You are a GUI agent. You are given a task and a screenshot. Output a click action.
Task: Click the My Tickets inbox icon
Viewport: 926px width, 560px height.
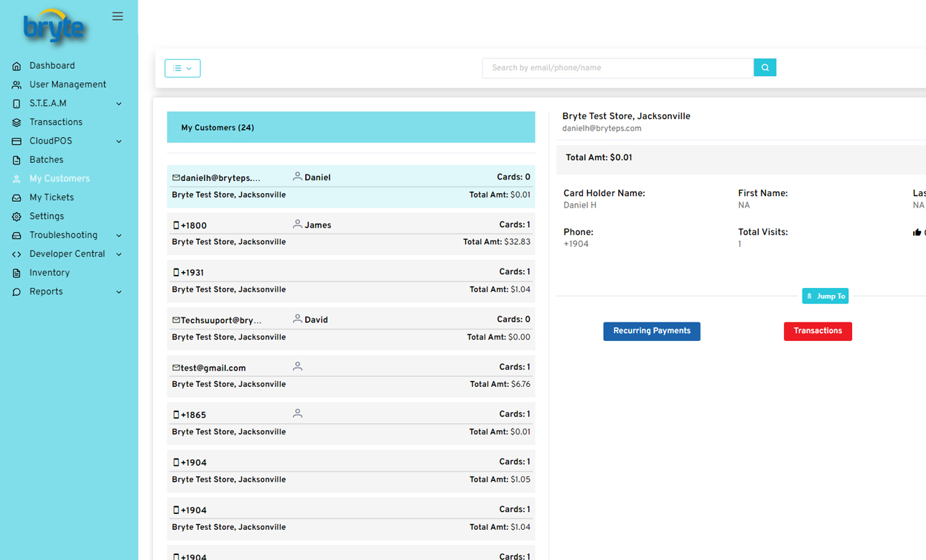(17, 197)
